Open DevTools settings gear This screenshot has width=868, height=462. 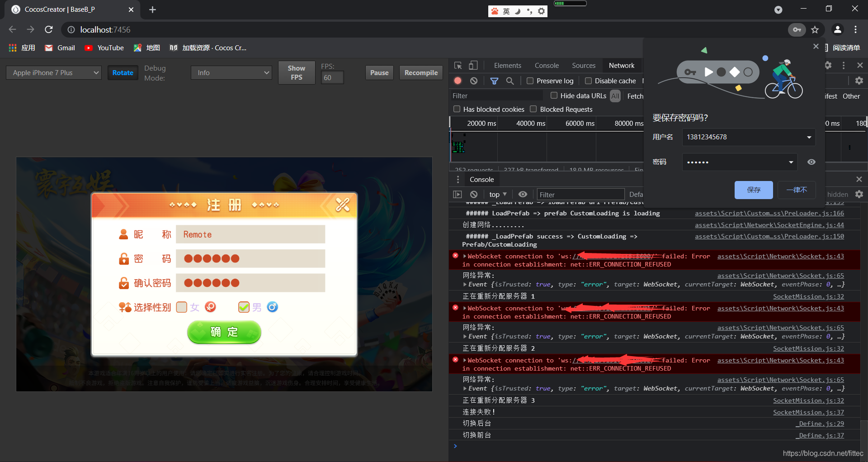[x=828, y=65]
